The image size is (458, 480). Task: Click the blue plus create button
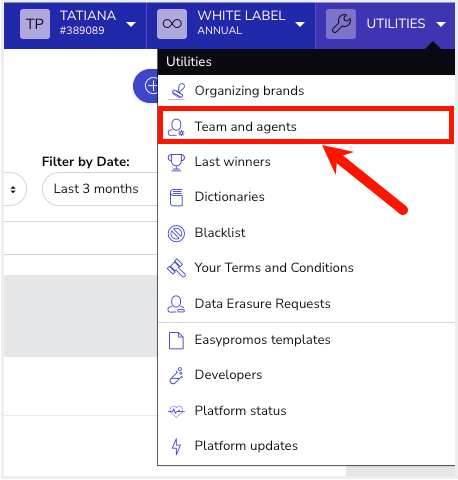pyautogui.click(x=146, y=86)
